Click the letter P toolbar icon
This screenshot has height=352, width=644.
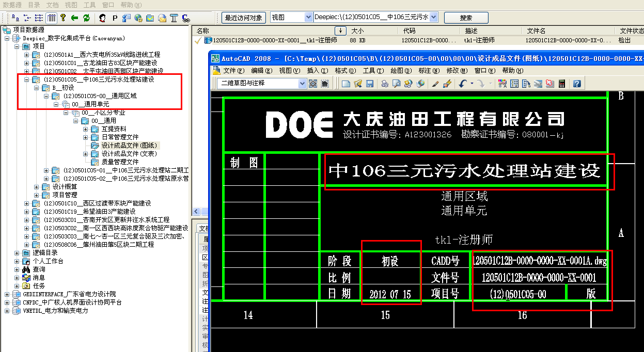click(x=115, y=18)
